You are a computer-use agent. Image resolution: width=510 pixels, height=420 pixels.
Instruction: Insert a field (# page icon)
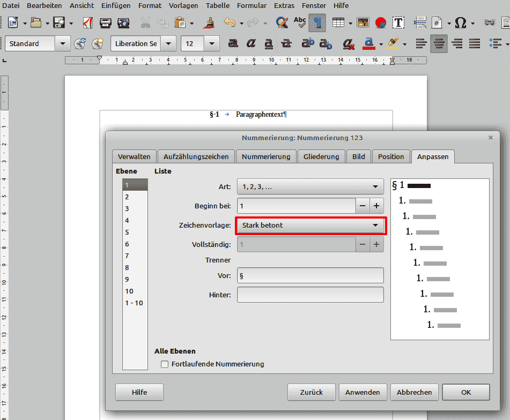pos(437,22)
